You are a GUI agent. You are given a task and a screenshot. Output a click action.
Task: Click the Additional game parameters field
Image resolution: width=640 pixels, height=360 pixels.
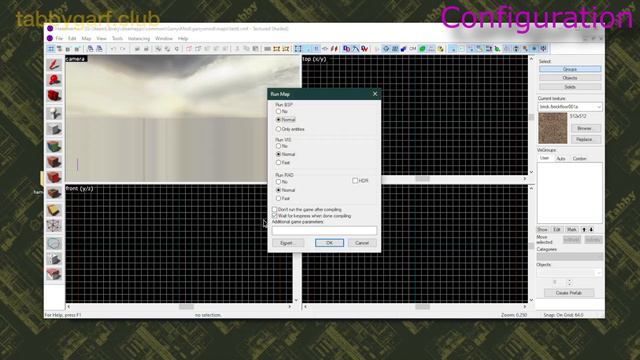click(x=324, y=231)
